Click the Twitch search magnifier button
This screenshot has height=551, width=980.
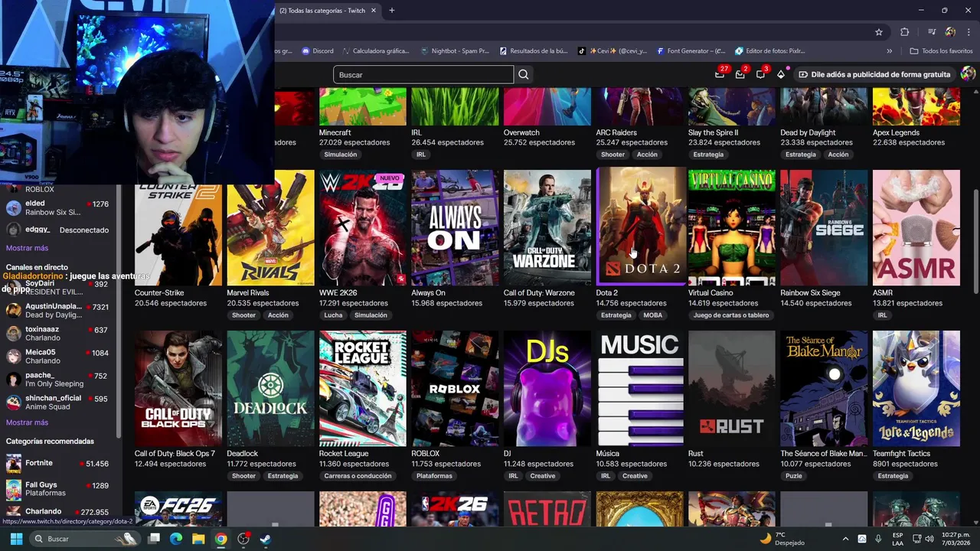point(524,74)
